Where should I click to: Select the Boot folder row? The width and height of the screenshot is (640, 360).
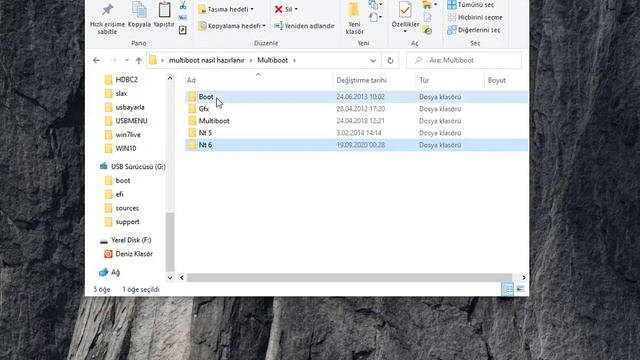pyautogui.click(x=356, y=97)
